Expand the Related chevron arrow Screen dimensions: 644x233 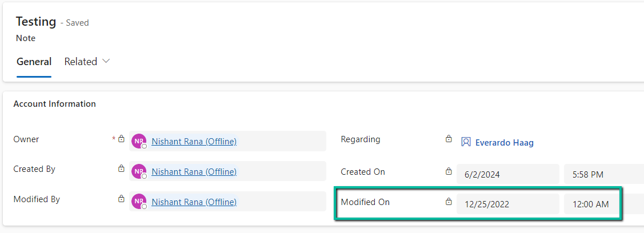[106, 61]
